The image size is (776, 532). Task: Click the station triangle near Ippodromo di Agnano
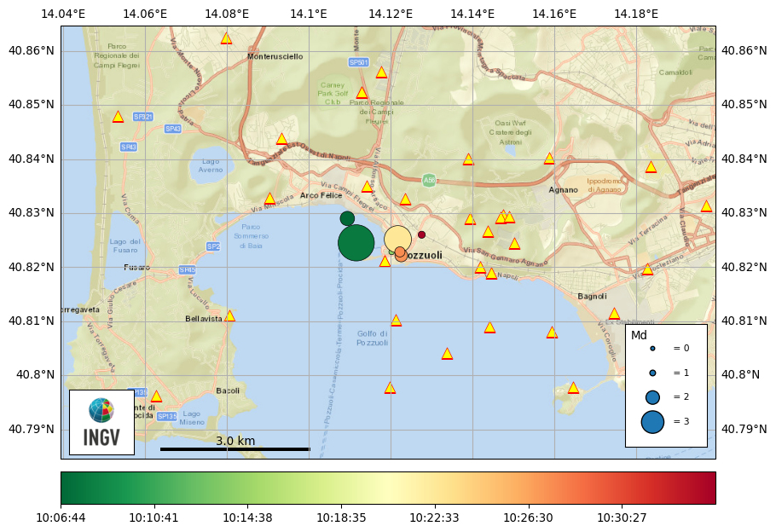pyautogui.click(x=651, y=167)
